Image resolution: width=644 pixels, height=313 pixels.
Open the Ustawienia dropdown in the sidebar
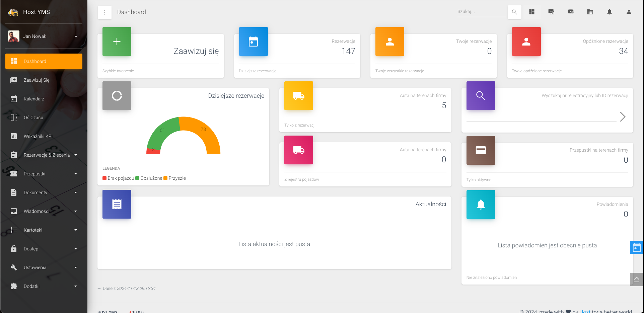[35, 267]
